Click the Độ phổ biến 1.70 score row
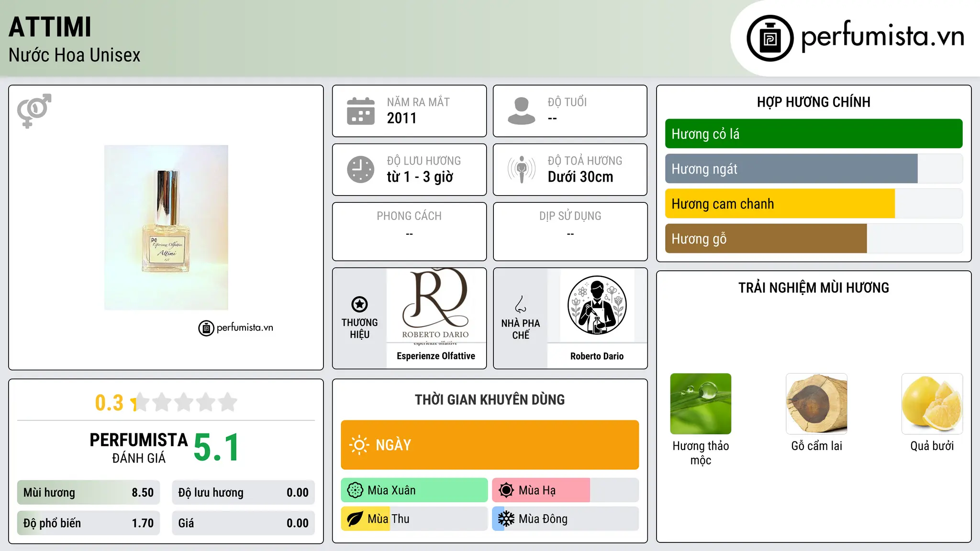The width and height of the screenshot is (980, 551). (89, 523)
